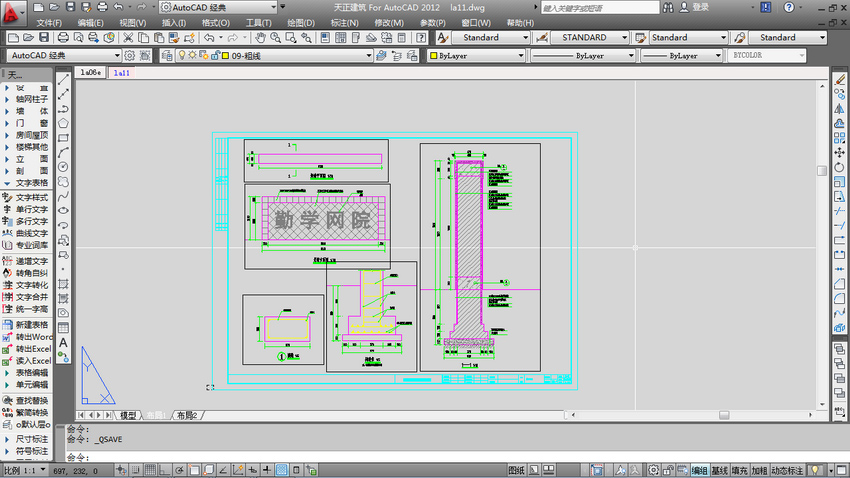Select the Pan hand tool

point(261,37)
